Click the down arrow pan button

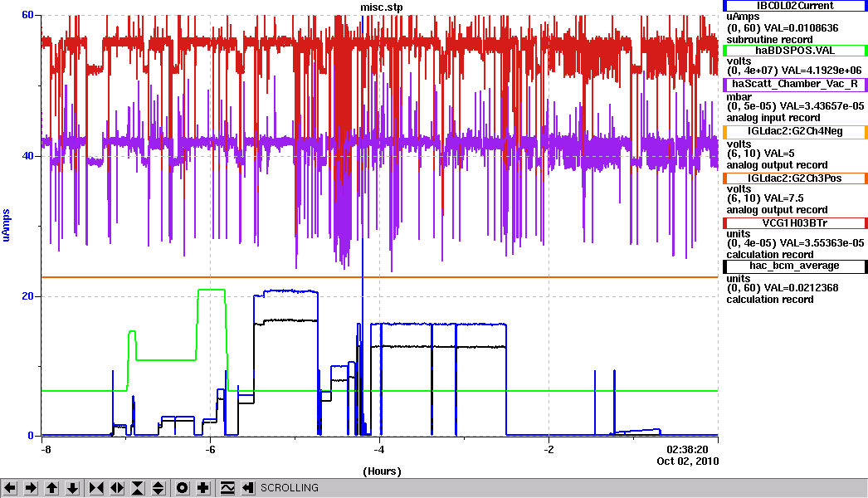click(x=72, y=488)
